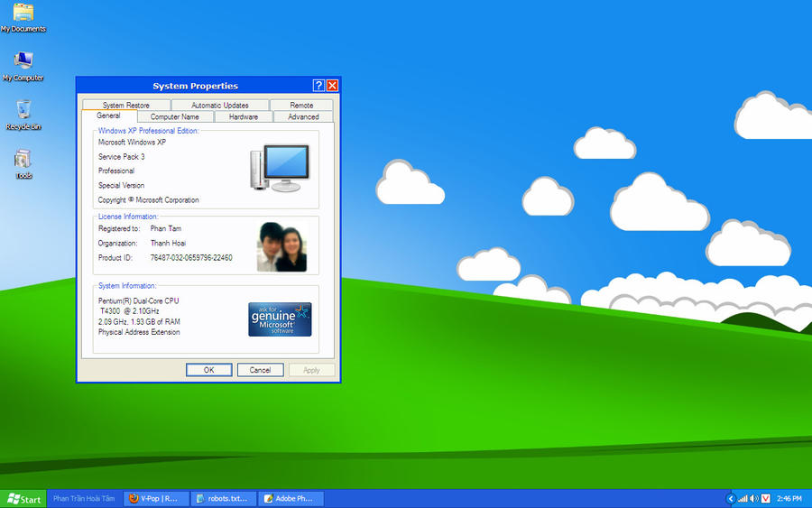The height and width of the screenshot is (508, 812).
Task: Open the Start menu
Action: (x=23, y=499)
